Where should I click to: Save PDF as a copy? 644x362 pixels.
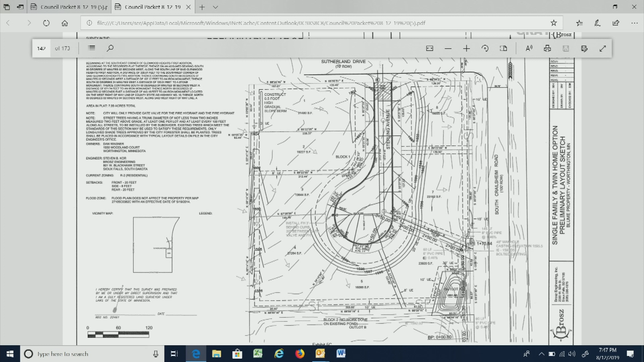tap(584, 49)
